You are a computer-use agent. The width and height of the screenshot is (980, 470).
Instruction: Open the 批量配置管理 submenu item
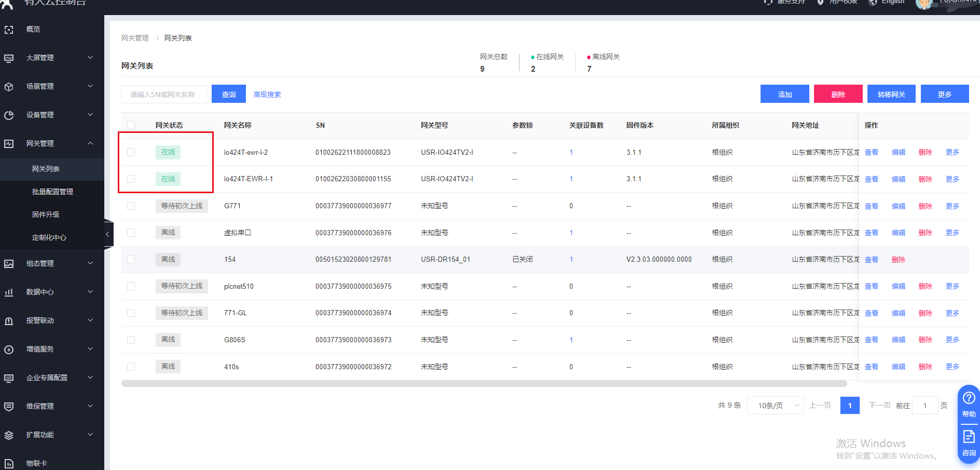click(52, 192)
